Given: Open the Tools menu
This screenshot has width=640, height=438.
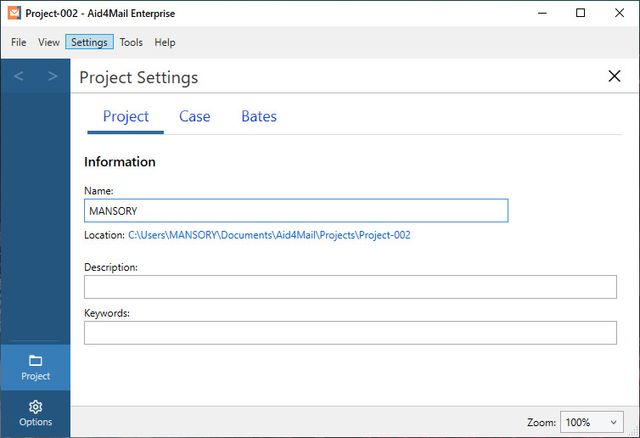Looking at the screenshot, I should pyautogui.click(x=131, y=43).
